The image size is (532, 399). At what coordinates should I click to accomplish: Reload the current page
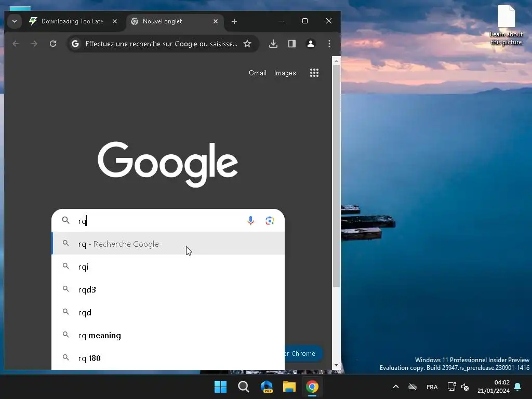[x=53, y=44]
